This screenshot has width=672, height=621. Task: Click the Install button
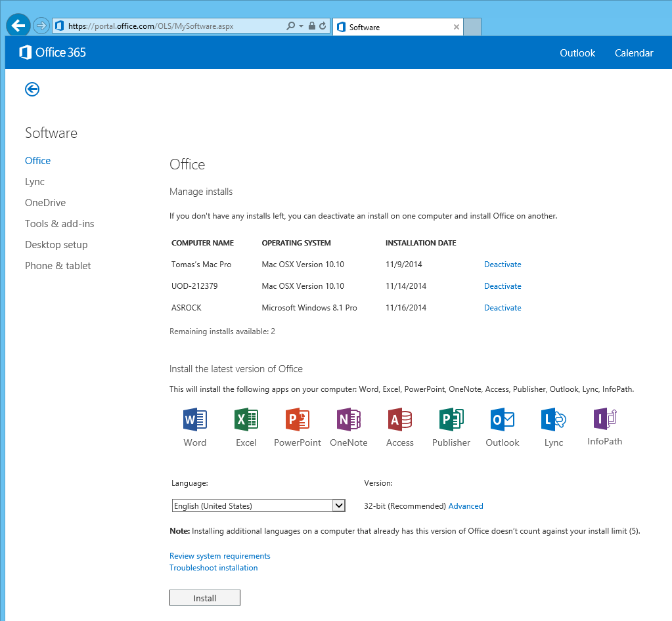(205, 598)
